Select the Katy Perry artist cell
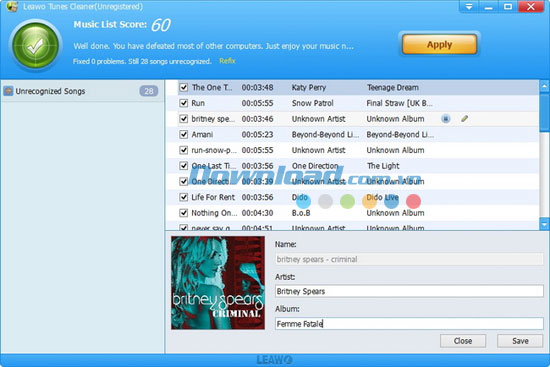 (309, 87)
